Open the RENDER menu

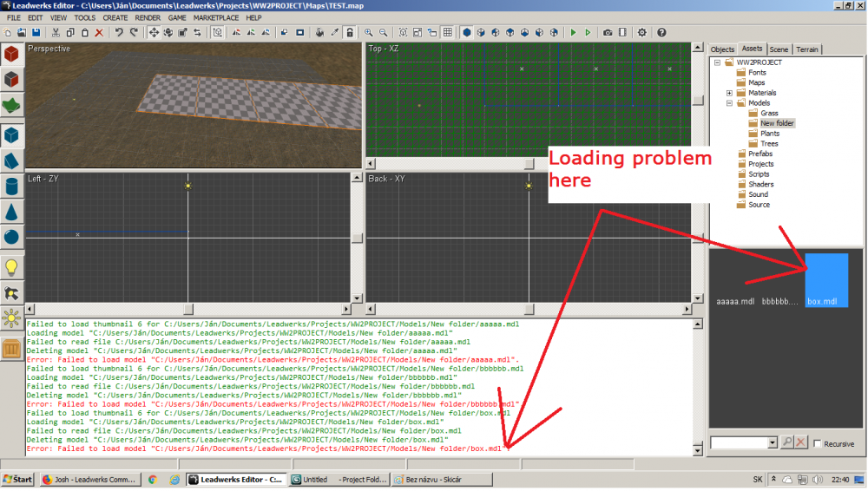[147, 17]
